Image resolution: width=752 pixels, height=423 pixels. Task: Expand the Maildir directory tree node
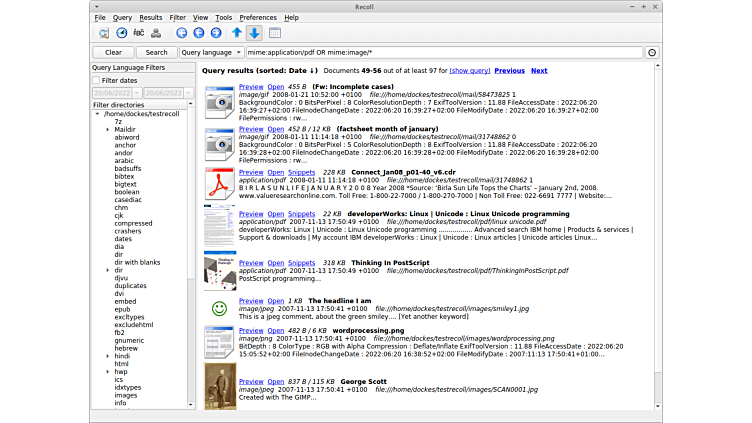pos(108,129)
